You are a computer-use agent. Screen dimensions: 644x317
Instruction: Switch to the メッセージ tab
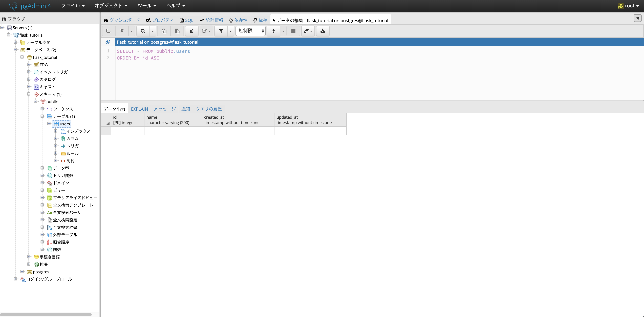point(164,109)
